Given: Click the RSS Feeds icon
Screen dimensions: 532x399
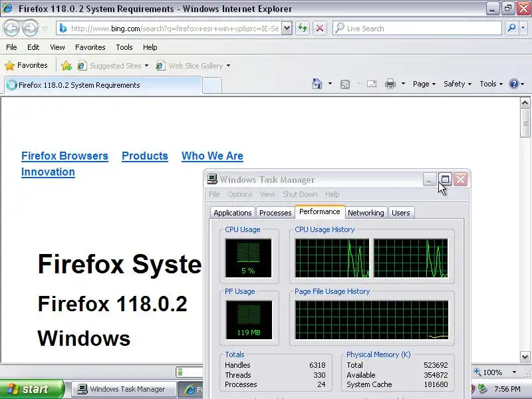Looking at the screenshot, I should point(344,84).
